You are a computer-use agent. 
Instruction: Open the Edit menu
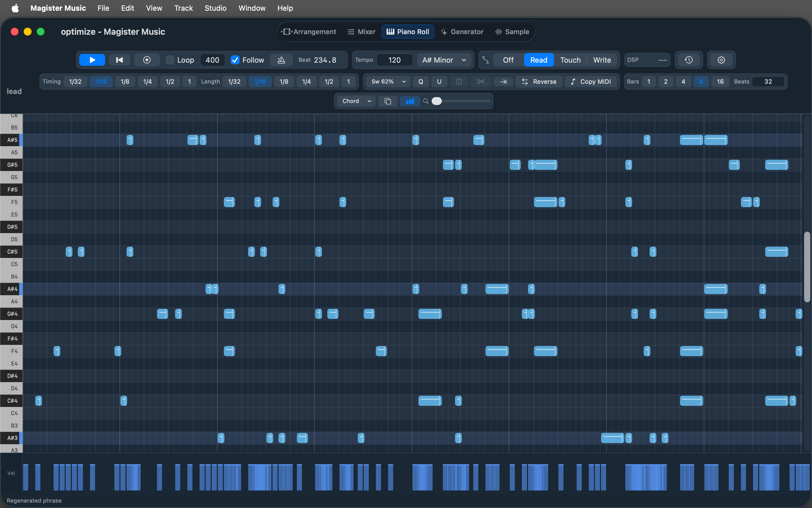coord(127,8)
